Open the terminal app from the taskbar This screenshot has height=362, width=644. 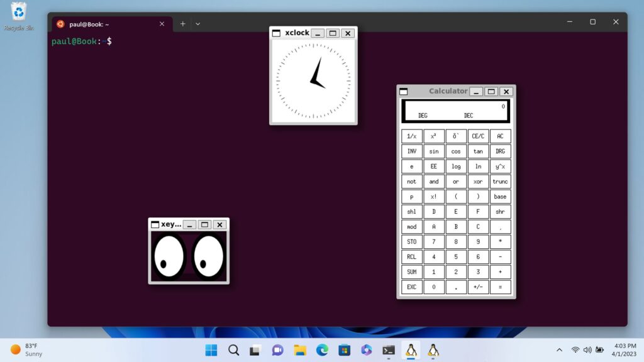coord(387,350)
